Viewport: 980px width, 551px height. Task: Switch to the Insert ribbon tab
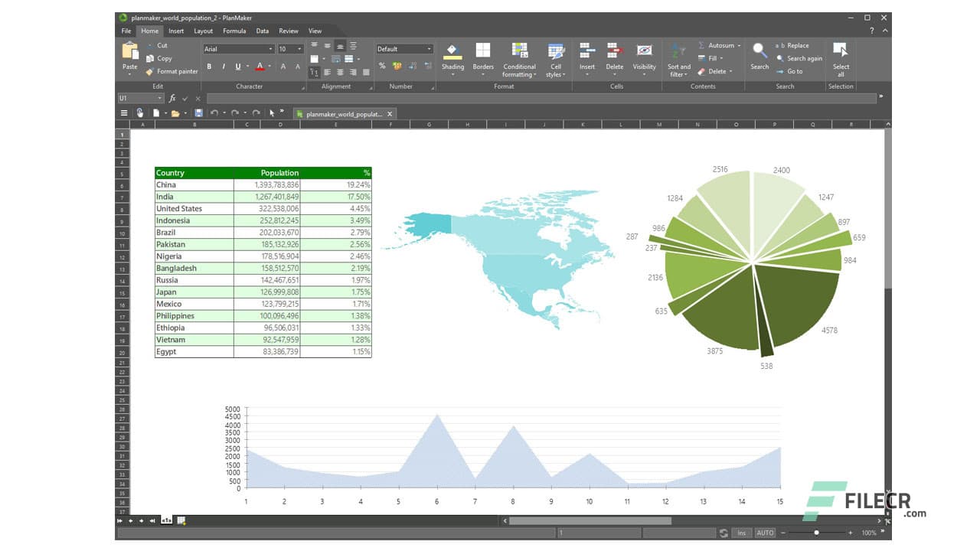point(176,31)
